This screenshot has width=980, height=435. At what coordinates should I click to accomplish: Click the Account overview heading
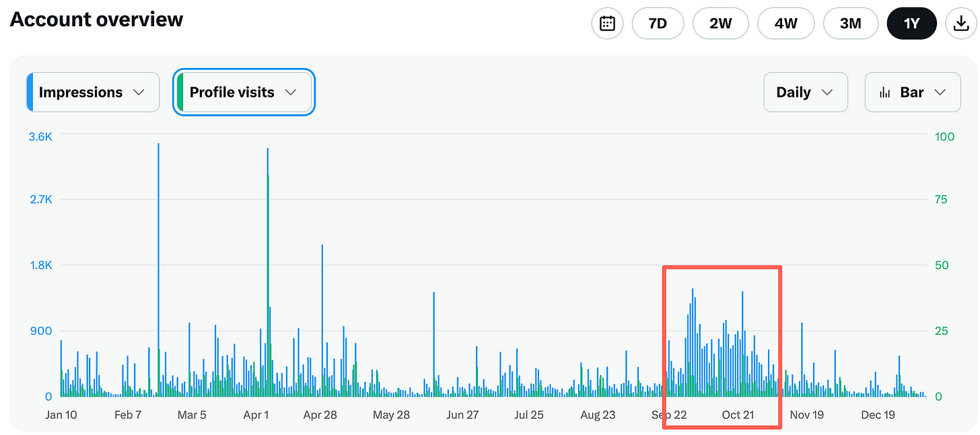coord(96,19)
